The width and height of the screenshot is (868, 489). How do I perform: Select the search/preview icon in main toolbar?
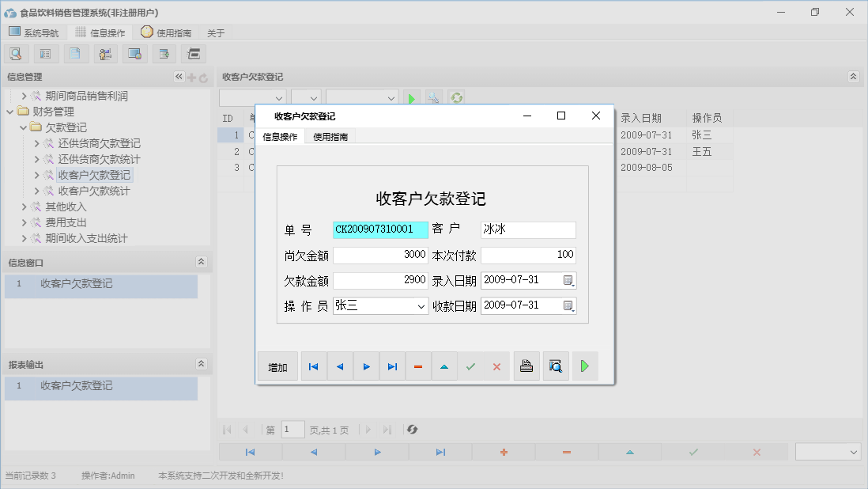click(16, 53)
